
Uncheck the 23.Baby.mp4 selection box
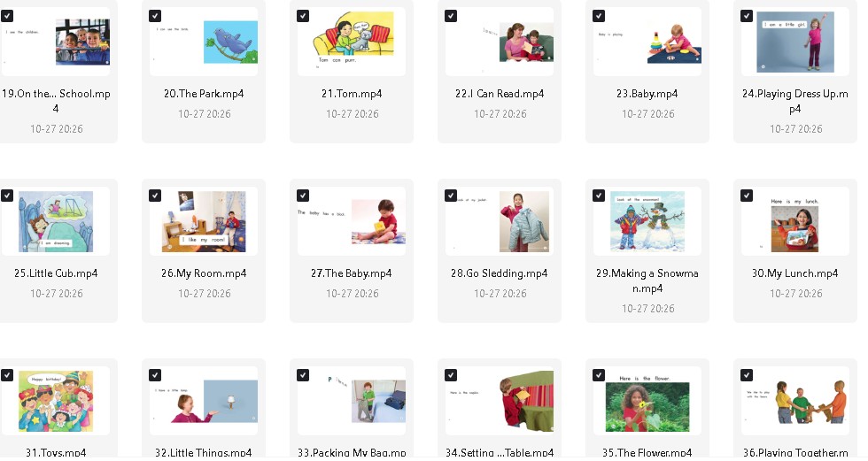[x=599, y=16]
